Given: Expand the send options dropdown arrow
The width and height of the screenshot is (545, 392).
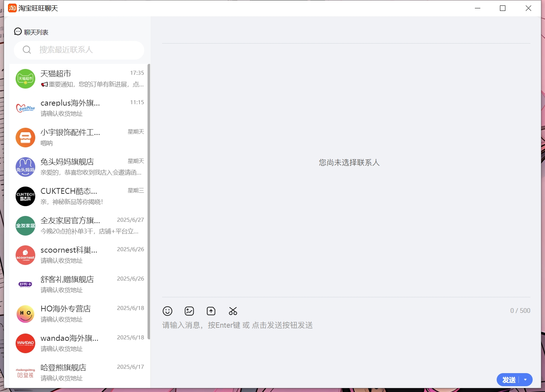Looking at the screenshot, I should (525, 380).
